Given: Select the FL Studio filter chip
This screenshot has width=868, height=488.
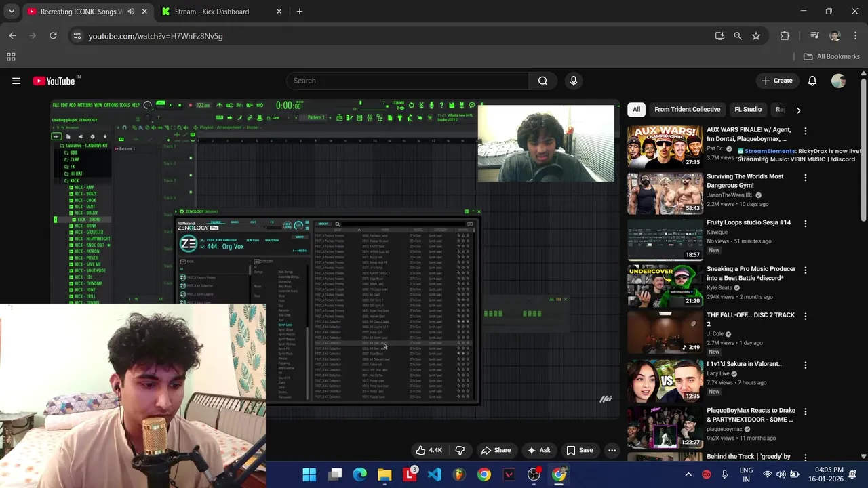Looking at the screenshot, I should click(748, 109).
